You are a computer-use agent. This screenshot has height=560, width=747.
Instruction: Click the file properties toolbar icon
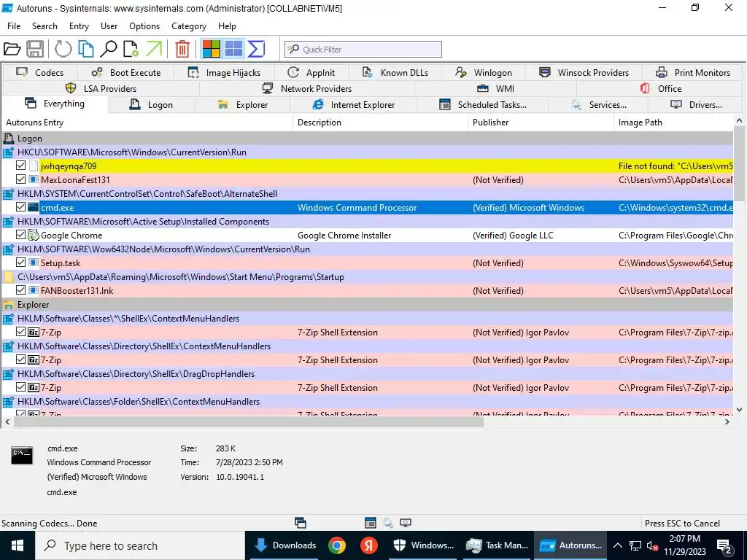[x=131, y=49]
